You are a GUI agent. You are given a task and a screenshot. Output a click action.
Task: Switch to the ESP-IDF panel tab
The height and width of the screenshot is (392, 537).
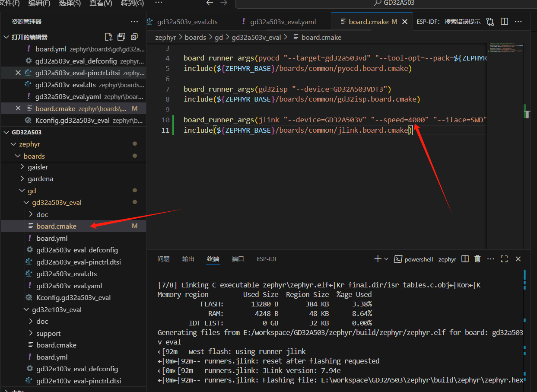point(267,259)
